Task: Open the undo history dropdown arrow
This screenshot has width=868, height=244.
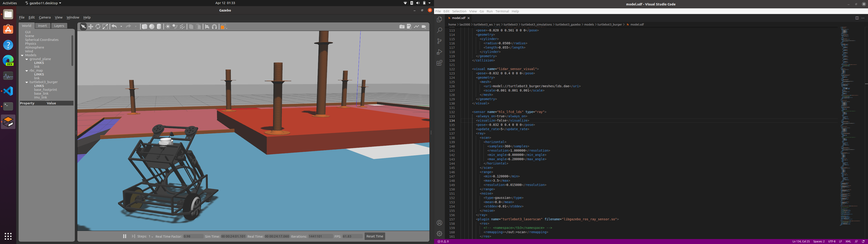Action: point(121,27)
